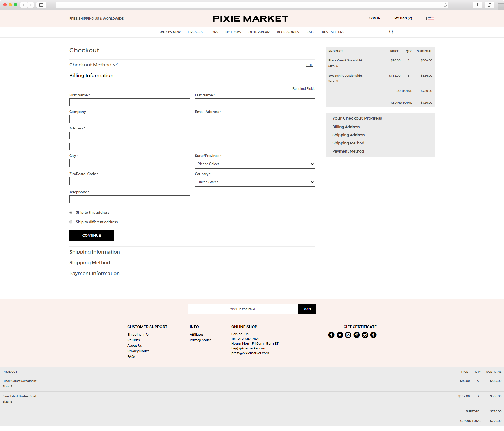Click the browser address bar
Screen dimensions: 504x431
coord(252,5)
